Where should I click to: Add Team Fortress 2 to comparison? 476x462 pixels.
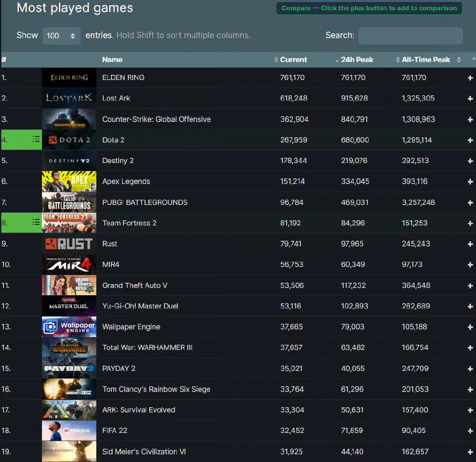click(470, 223)
